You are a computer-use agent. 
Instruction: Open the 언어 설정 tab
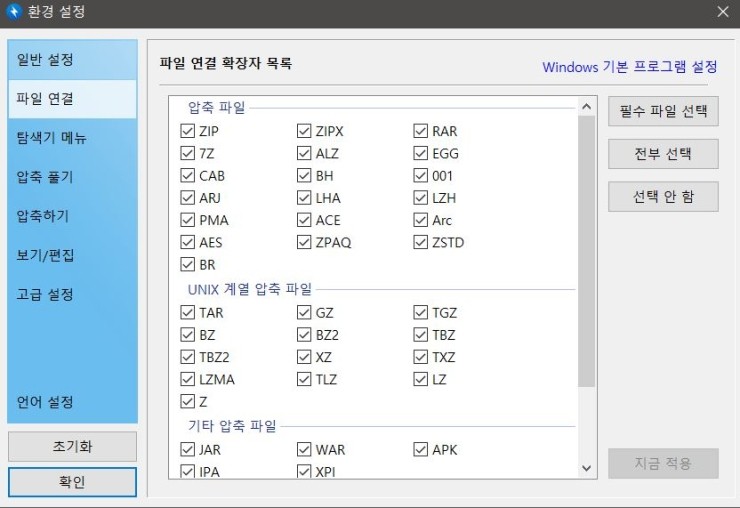pos(72,402)
